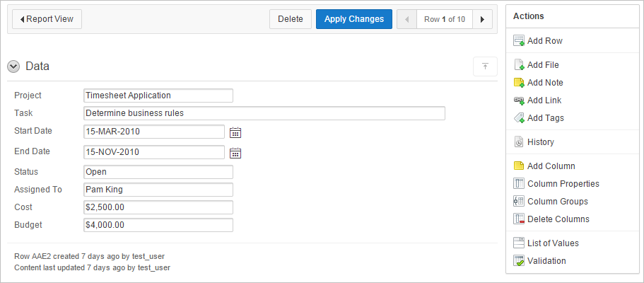Click the Add Row icon
Viewport: 644px width, 283px height.
(x=519, y=41)
